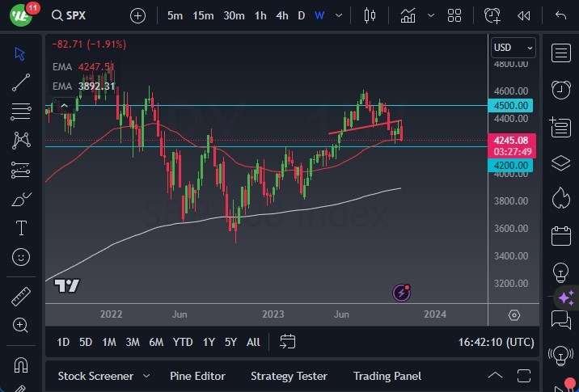Viewport: 579px width, 392px height.
Task: Open the SPX symbol search
Action: click(69, 15)
